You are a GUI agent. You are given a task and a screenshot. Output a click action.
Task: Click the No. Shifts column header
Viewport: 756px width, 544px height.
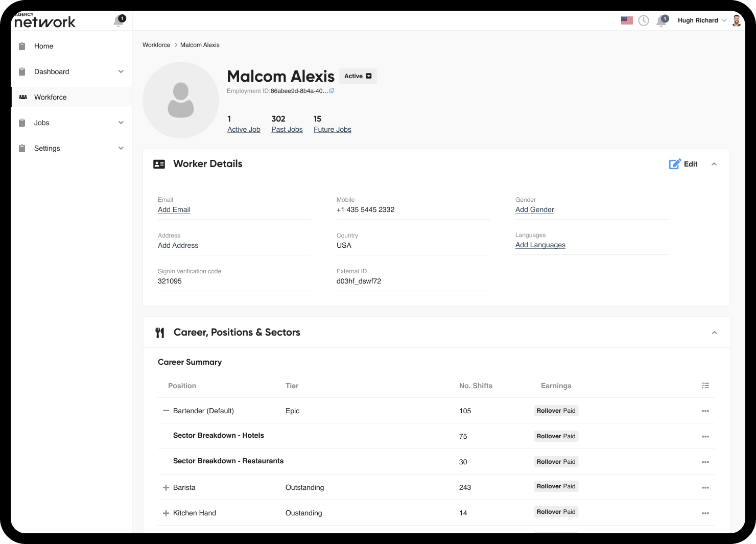(476, 386)
